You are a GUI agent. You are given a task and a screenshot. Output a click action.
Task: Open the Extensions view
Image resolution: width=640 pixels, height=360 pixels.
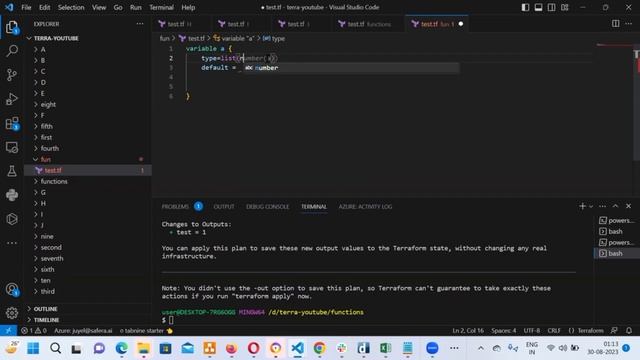tap(12, 123)
